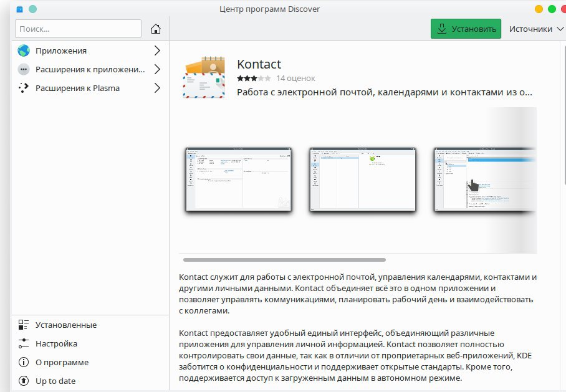The image size is (566, 392).
Task: Click the О программе info icon
Action: pyautogui.click(x=24, y=362)
